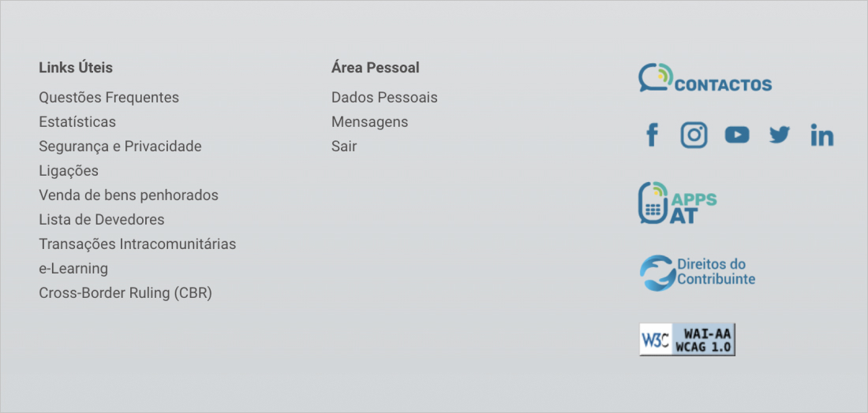Open Segurança e Privacidade link
This screenshot has width=868, height=413.
pyautogui.click(x=120, y=147)
